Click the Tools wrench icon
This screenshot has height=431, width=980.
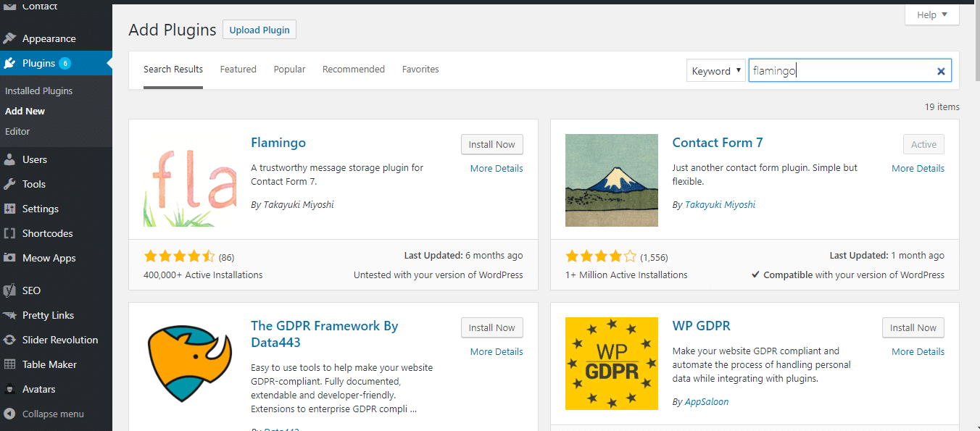click(x=9, y=184)
